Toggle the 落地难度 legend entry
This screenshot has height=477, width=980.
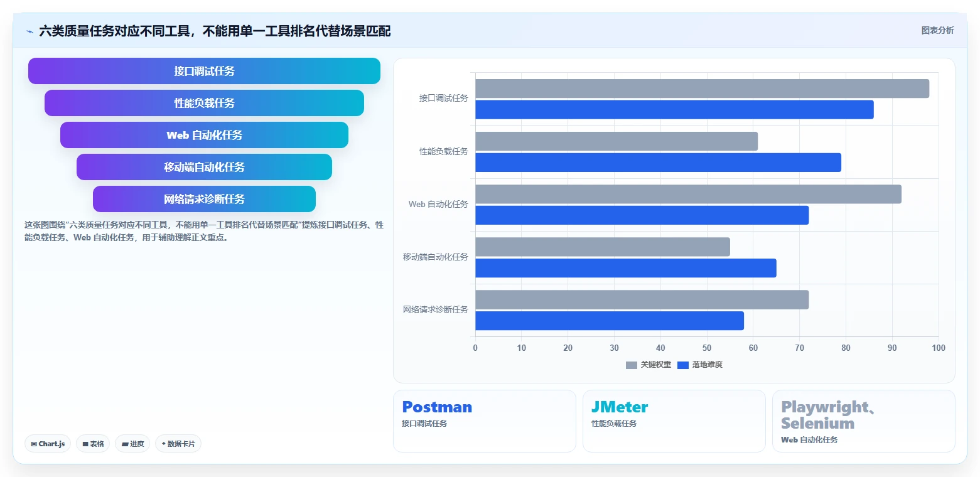pos(700,365)
